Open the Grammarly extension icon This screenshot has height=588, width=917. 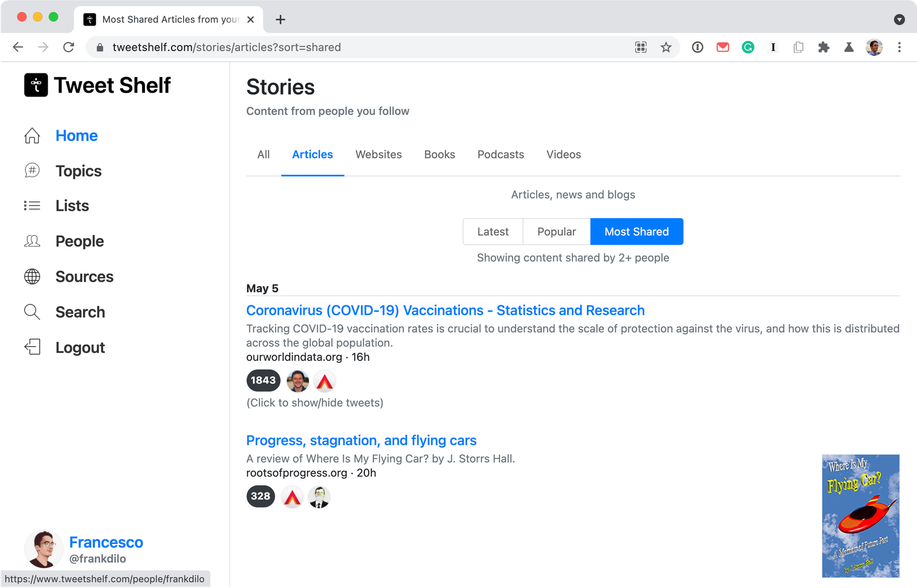click(x=748, y=47)
